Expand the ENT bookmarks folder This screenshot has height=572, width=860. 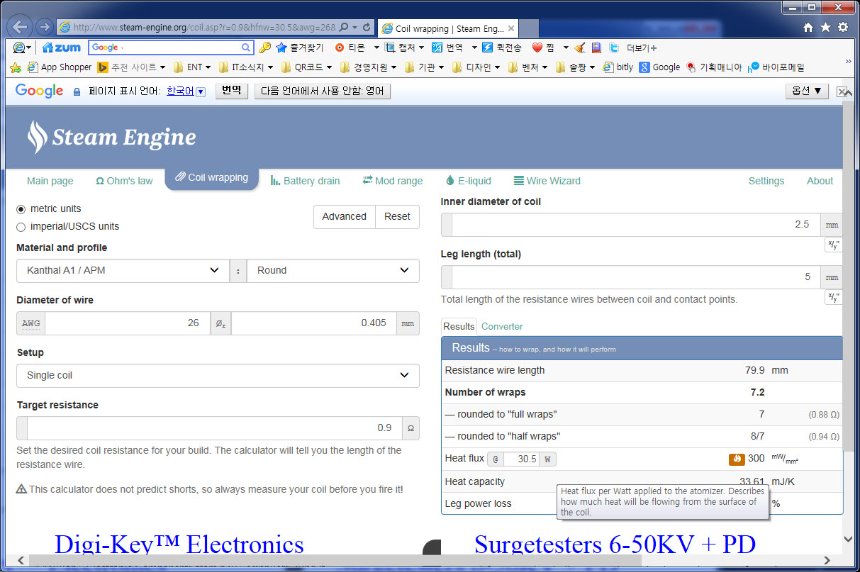click(191, 67)
